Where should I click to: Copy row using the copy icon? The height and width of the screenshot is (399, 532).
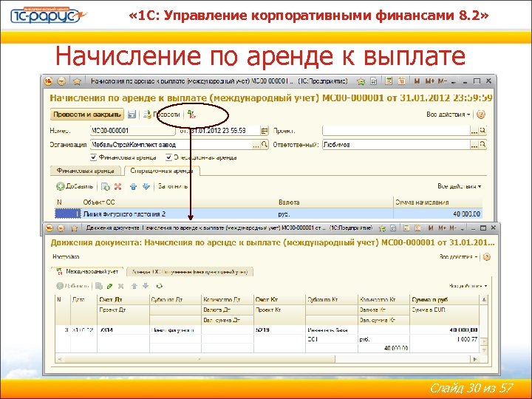click(x=106, y=186)
